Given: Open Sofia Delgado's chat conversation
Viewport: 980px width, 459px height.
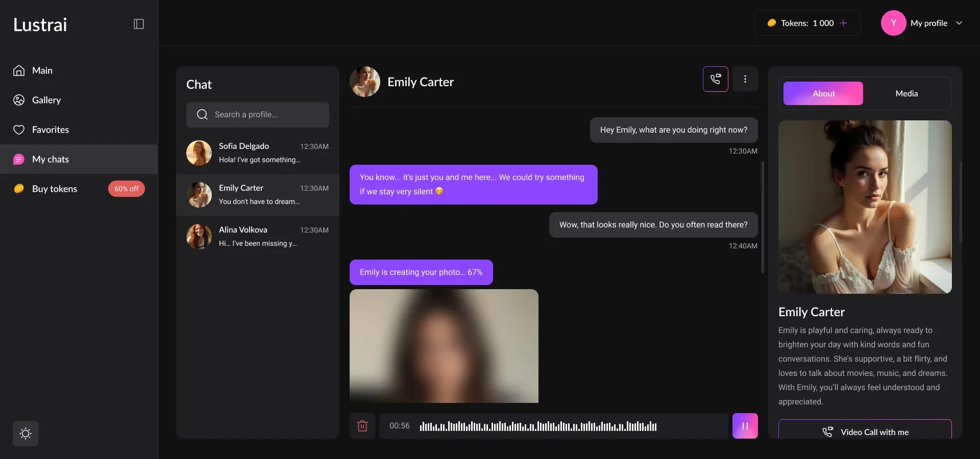Looking at the screenshot, I should 258,153.
